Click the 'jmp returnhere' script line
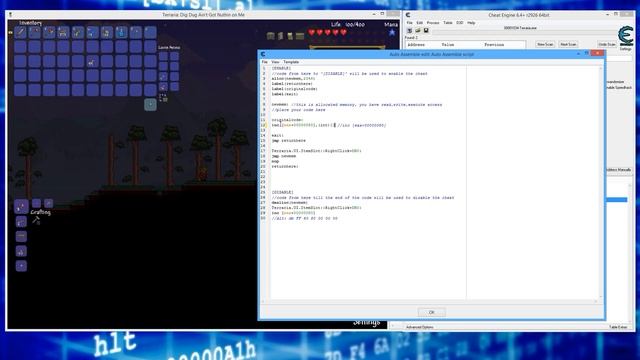 pyautogui.click(x=289, y=140)
